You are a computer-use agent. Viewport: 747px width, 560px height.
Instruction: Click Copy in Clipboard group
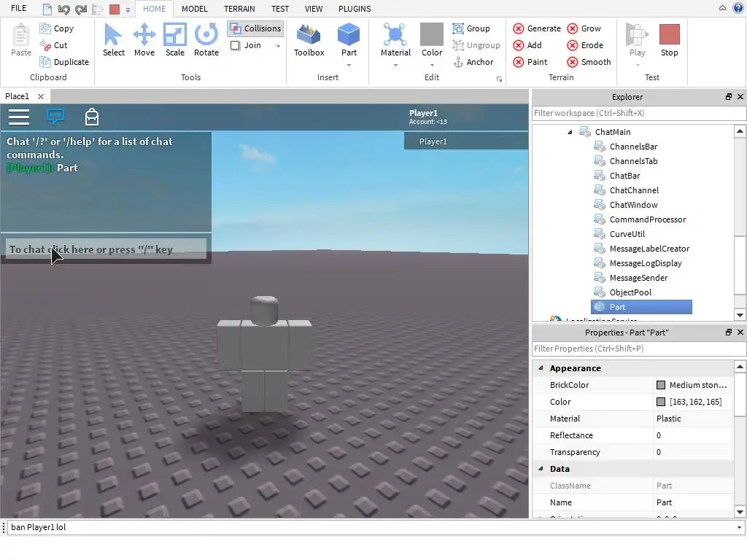[57, 28]
